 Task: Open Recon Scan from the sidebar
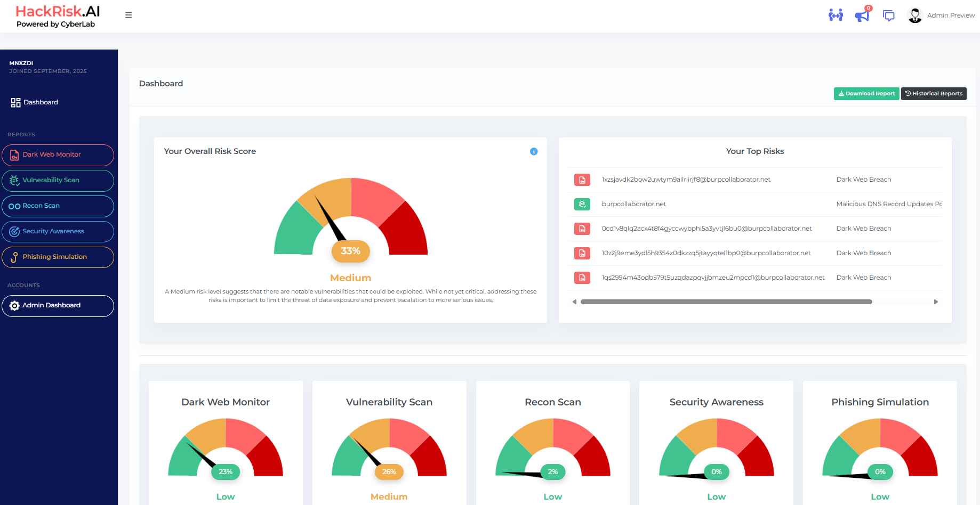click(58, 206)
